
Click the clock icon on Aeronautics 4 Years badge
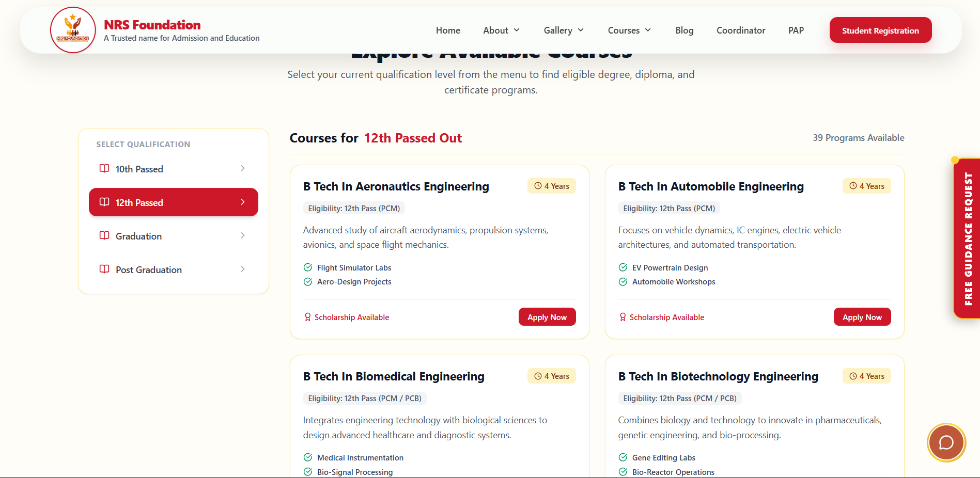click(x=538, y=186)
